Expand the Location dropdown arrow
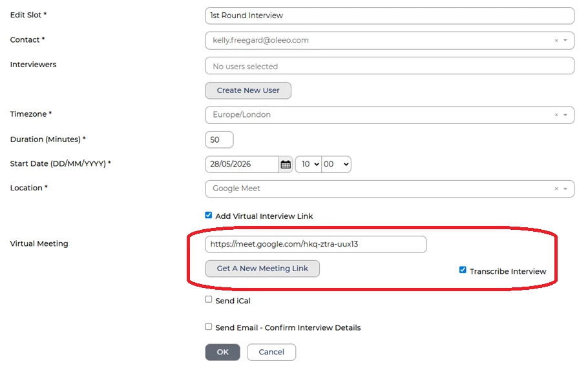The width and height of the screenshot is (588, 368). click(565, 189)
